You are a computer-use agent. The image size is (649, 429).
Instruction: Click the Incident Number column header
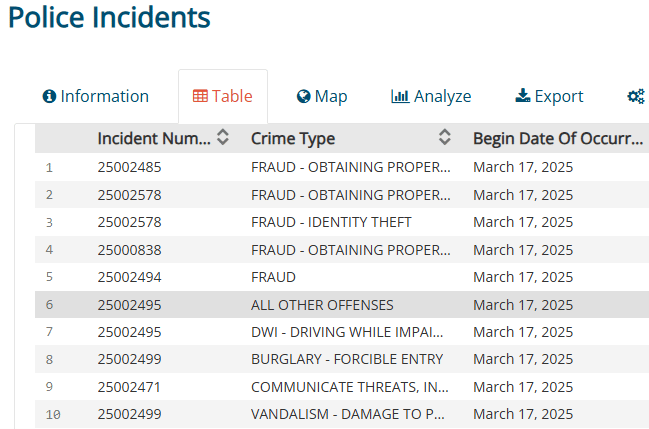coord(154,138)
